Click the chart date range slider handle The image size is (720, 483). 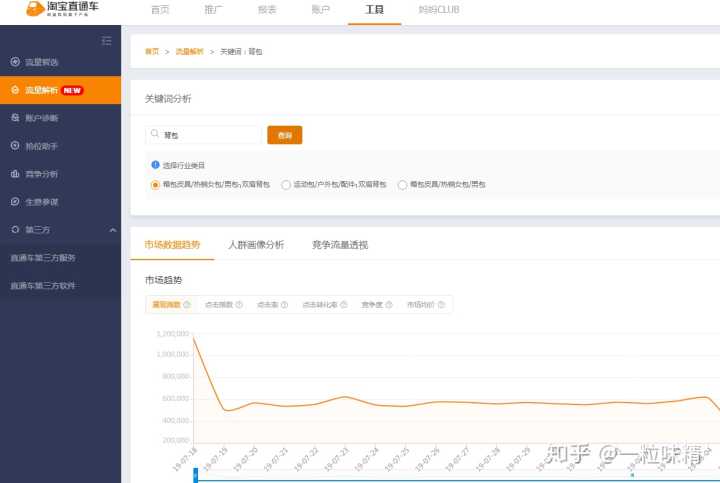(196, 476)
